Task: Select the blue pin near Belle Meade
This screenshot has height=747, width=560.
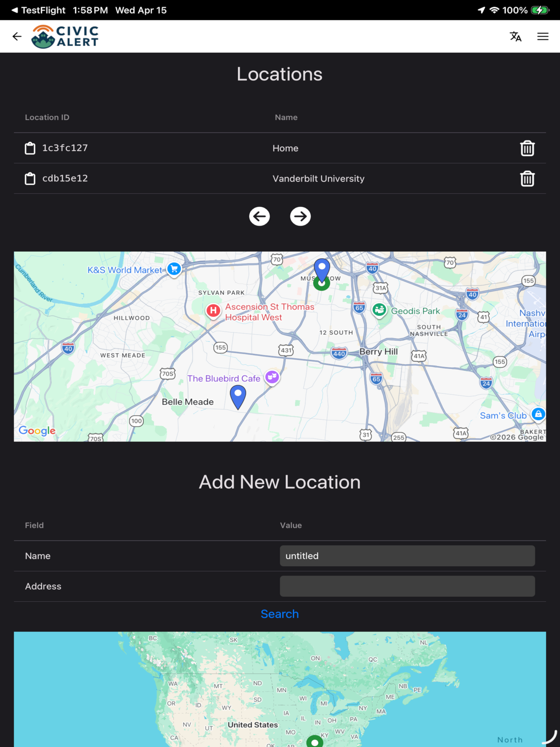Action: [x=238, y=397]
